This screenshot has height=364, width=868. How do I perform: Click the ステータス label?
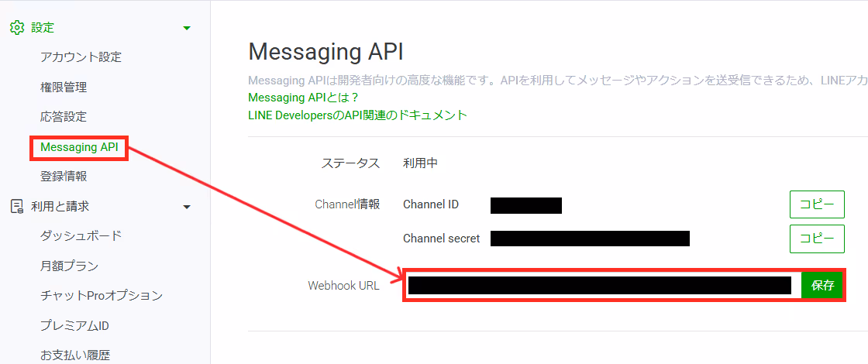(350, 163)
